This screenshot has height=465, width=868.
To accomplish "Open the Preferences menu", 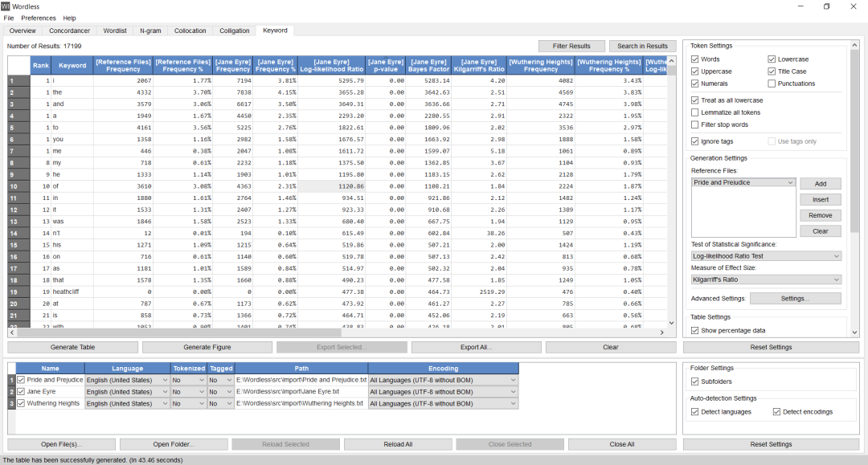I will tap(39, 18).
